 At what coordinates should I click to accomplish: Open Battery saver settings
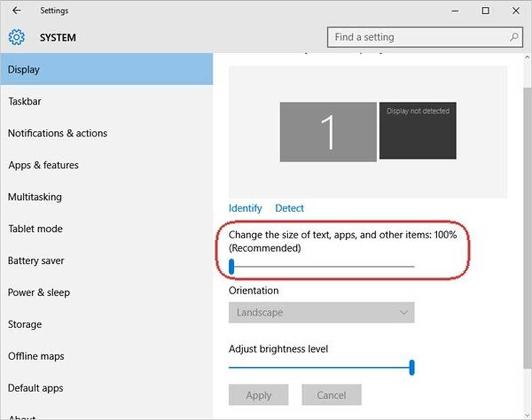coord(36,261)
